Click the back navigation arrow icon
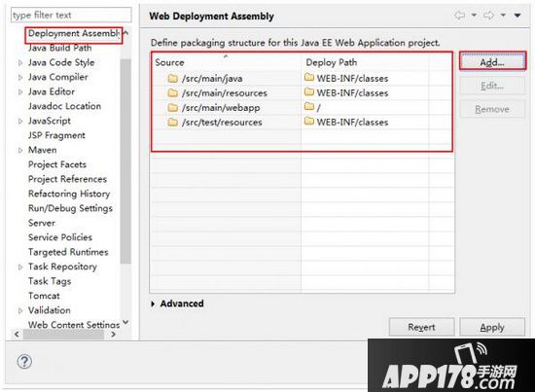 (459, 16)
